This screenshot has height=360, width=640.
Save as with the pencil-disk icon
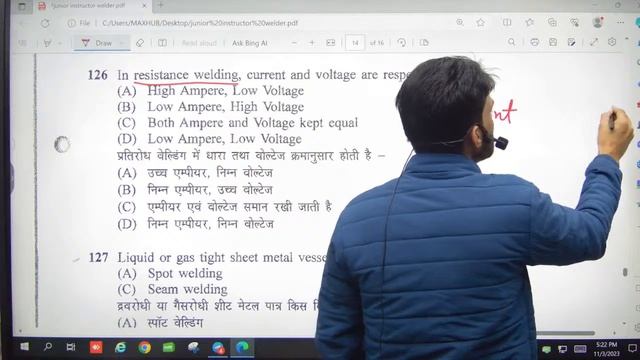click(x=572, y=42)
